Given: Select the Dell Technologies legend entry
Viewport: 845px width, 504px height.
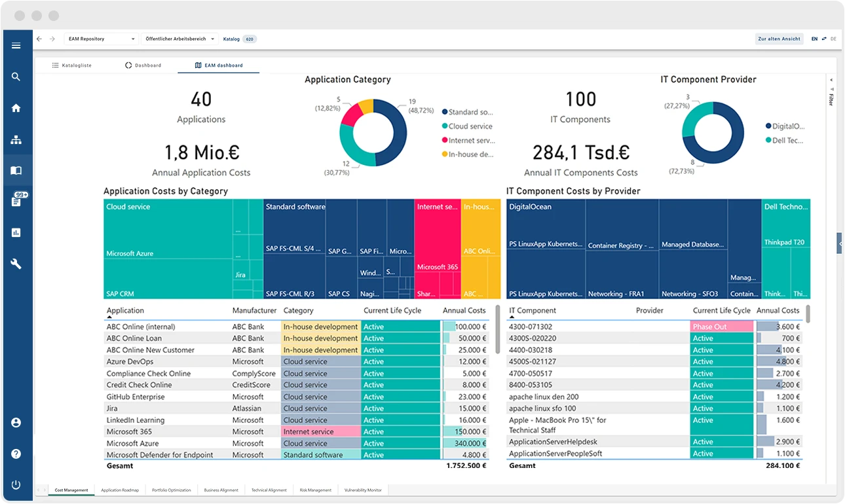Looking at the screenshot, I should click(x=784, y=140).
